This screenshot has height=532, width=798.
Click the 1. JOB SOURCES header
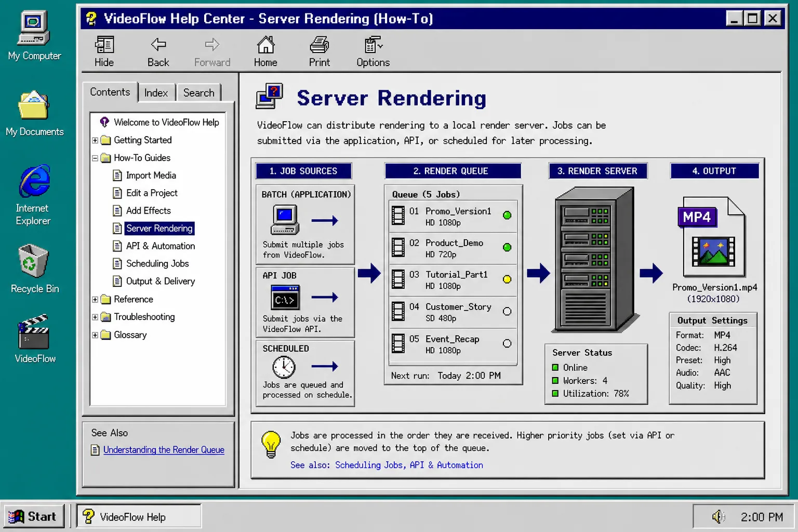[x=303, y=171]
